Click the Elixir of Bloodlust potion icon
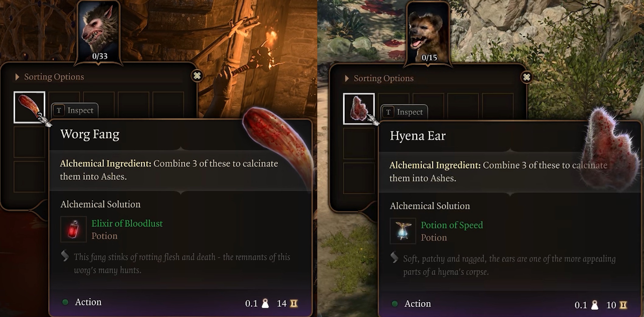The width and height of the screenshot is (644, 317). click(x=73, y=229)
